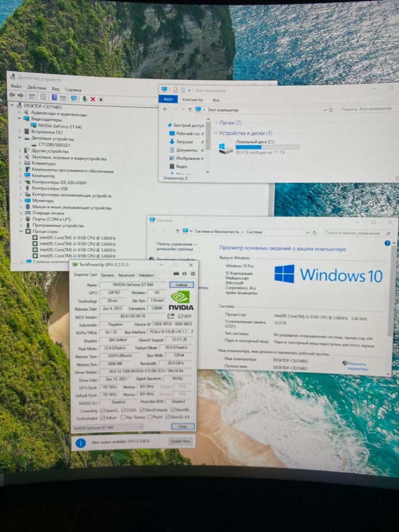Click the Explorer back arrow
This screenshot has width=399, height=532.
pos(165,109)
